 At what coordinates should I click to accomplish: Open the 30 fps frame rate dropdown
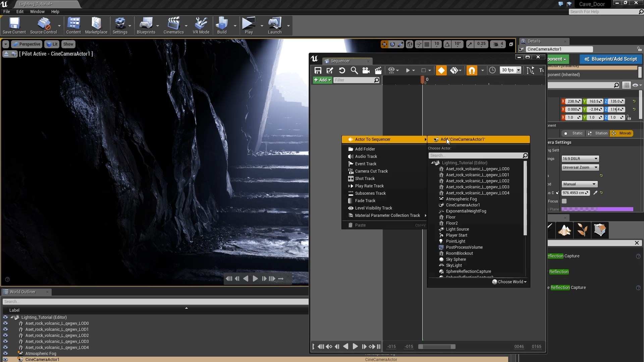(x=511, y=70)
